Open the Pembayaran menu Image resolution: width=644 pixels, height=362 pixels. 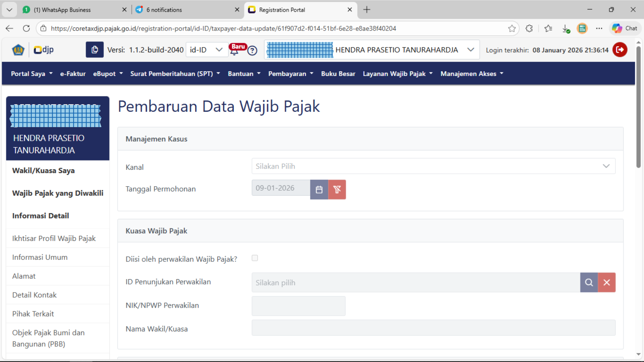(x=291, y=74)
